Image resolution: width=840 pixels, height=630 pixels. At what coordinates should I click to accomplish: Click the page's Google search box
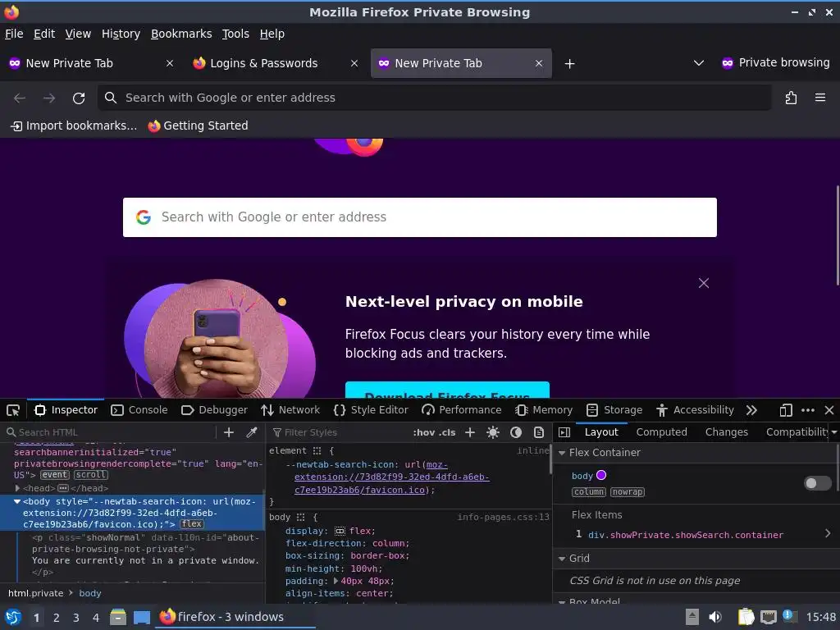point(419,217)
